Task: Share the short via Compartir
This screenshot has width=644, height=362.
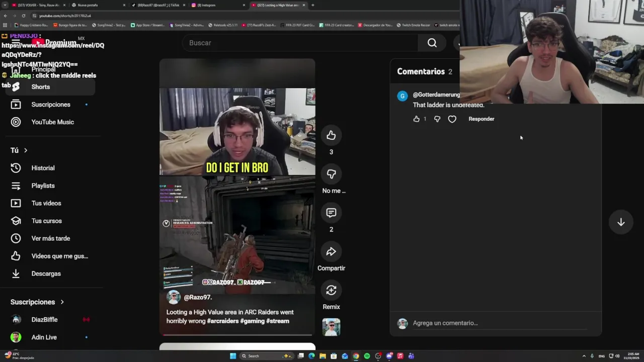Action: point(331,251)
